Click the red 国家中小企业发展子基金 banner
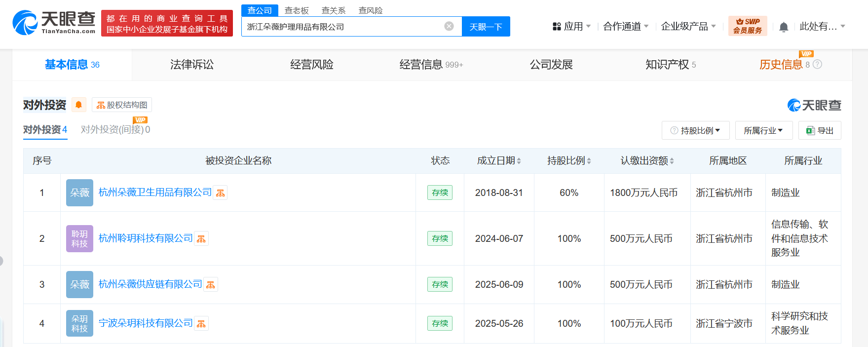Screen dimensions: 868x347 [x=167, y=23]
